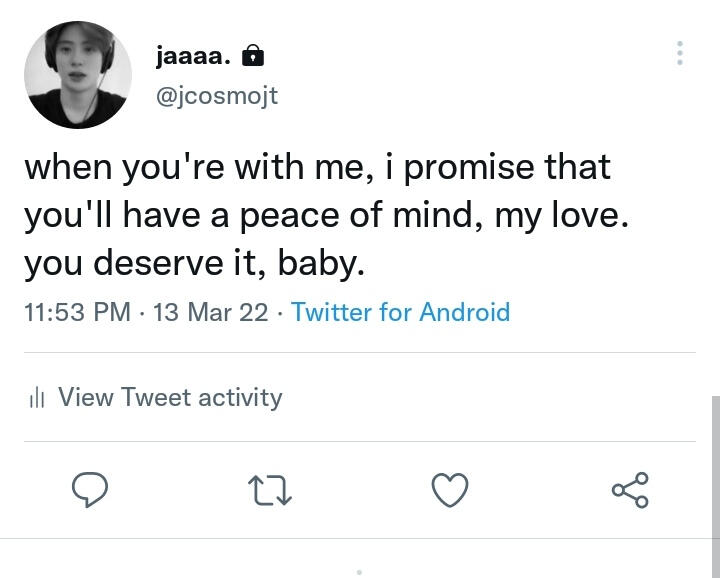Open View Tweet activity
Screen dimensions: 720x578
[170, 397]
